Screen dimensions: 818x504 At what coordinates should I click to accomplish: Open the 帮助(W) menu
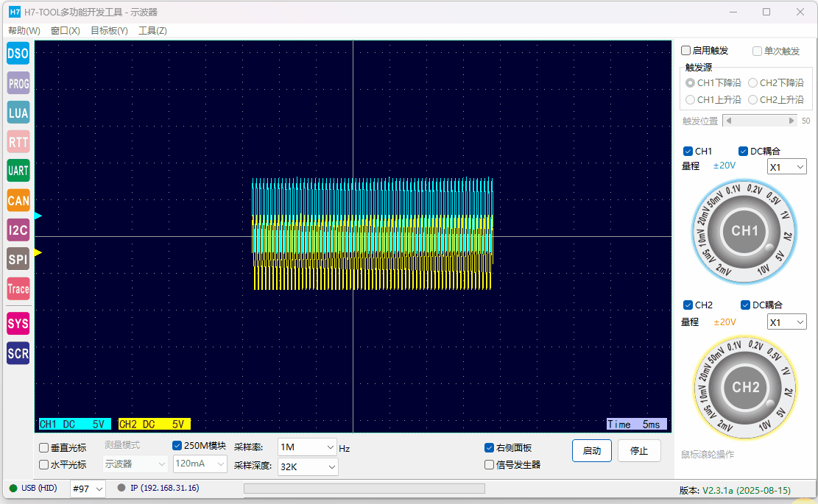(x=24, y=31)
